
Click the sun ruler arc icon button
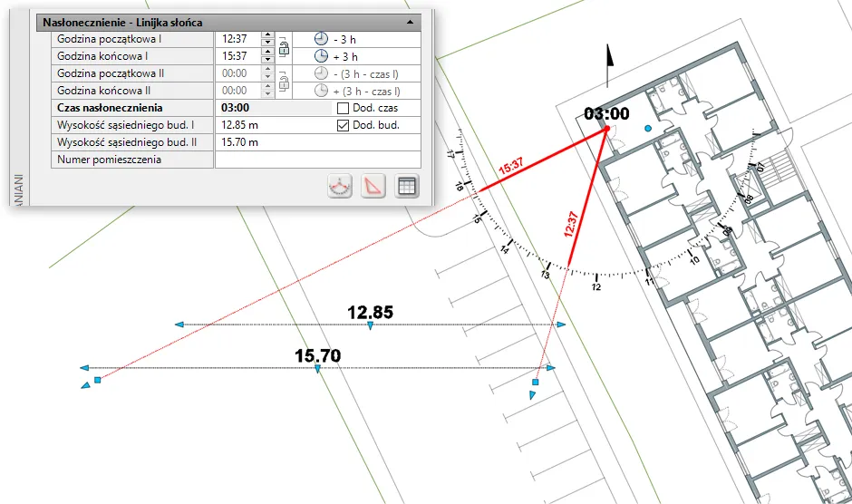click(341, 187)
